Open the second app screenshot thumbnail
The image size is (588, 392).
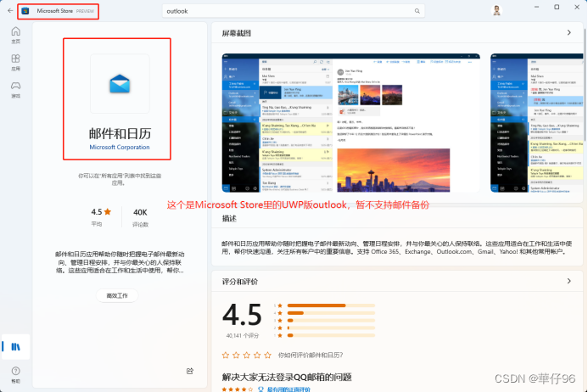(x=537, y=123)
